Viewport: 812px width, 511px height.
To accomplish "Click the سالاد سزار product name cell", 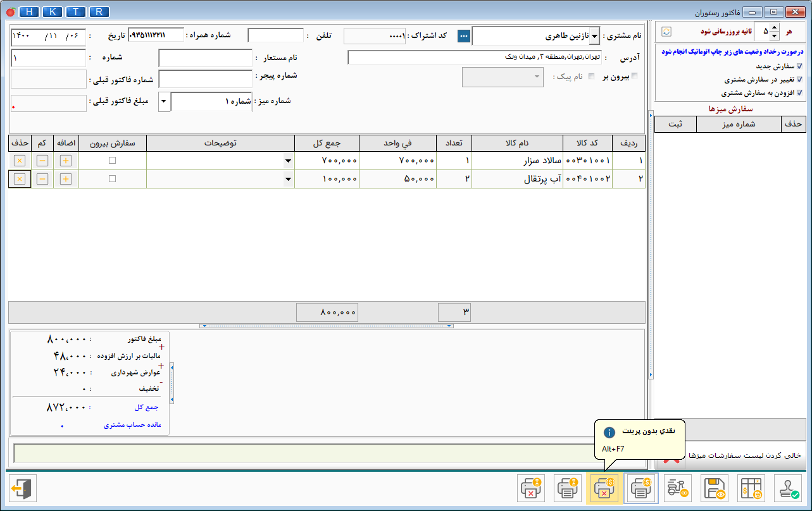I will tap(517, 161).
